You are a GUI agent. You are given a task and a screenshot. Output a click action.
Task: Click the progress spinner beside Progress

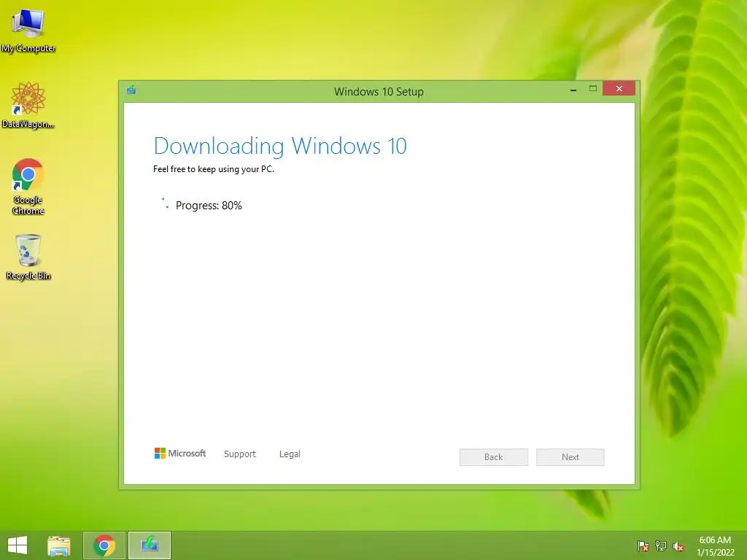(x=166, y=203)
